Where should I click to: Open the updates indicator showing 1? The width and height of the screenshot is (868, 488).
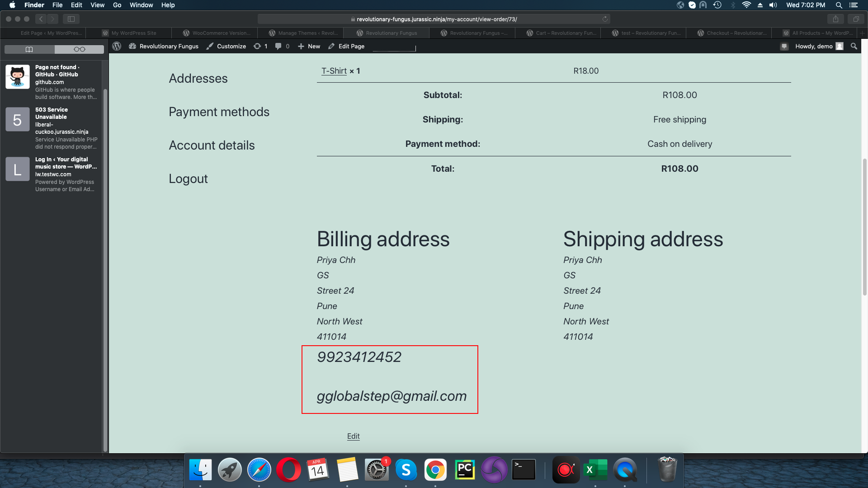coord(260,46)
